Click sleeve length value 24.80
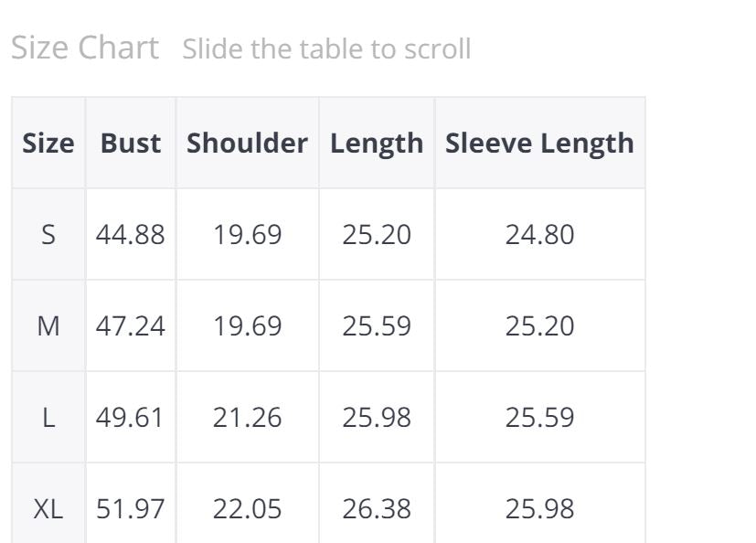This screenshot has width=756, height=543. pos(539,235)
